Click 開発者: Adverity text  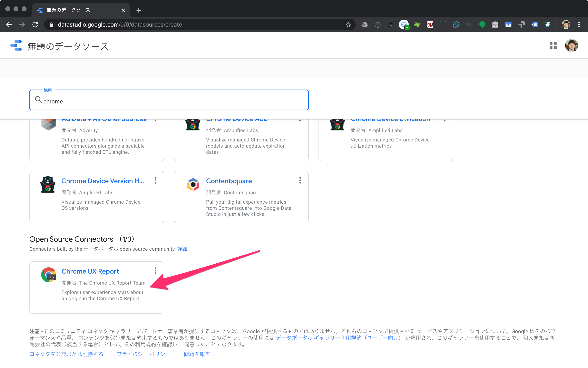point(80,130)
